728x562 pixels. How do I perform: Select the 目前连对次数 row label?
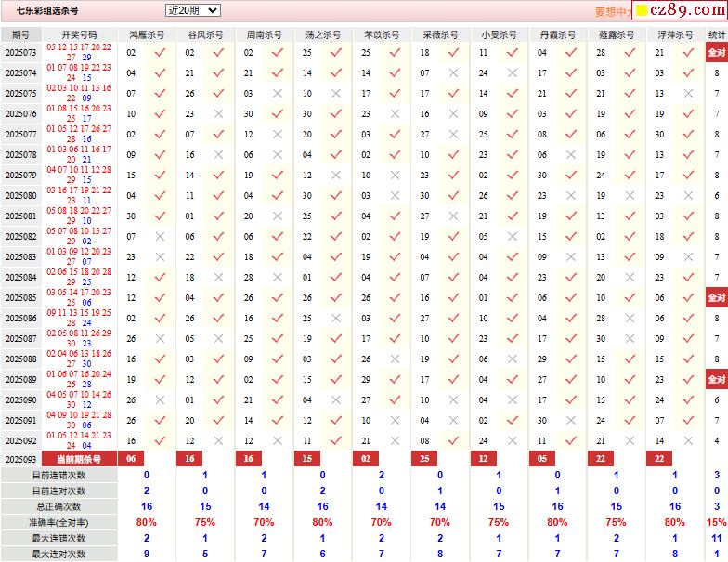(x=59, y=490)
